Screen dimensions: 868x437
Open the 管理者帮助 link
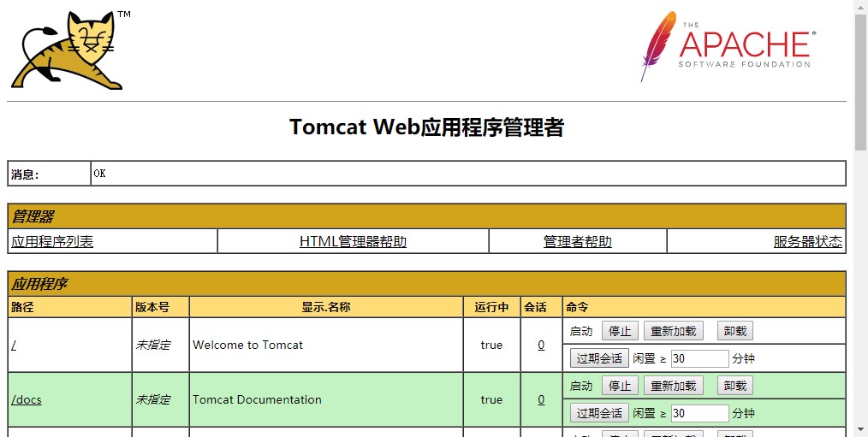pyautogui.click(x=577, y=242)
